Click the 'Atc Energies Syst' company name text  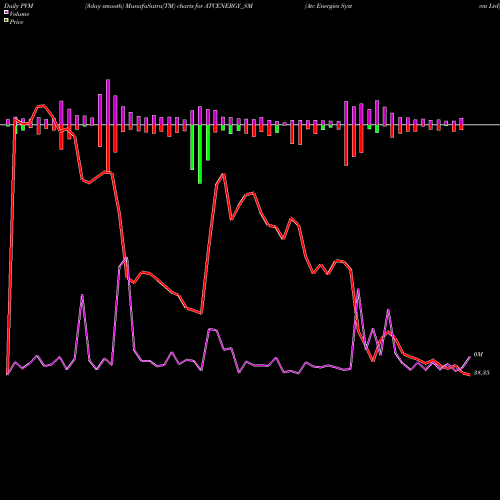point(328,6)
